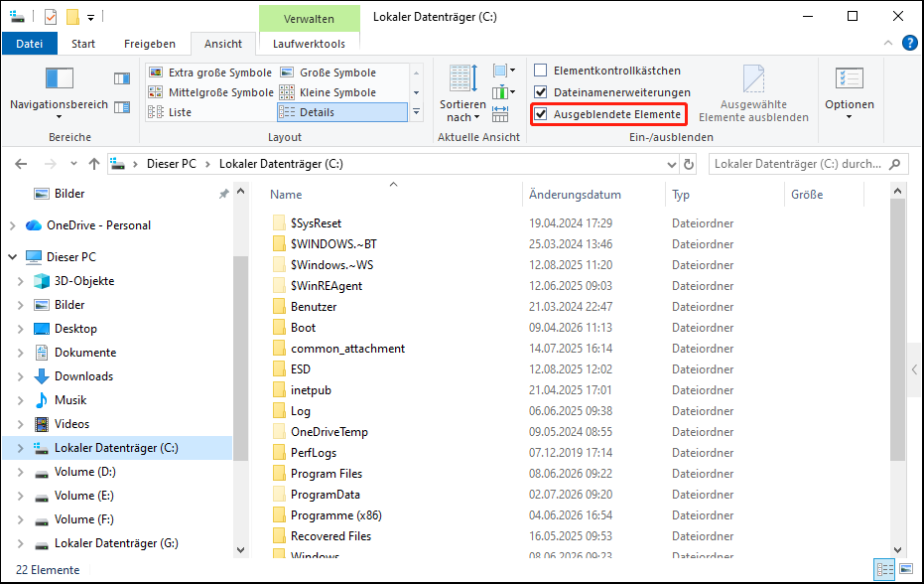Click the New Folder icon in the title bar

(72, 17)
